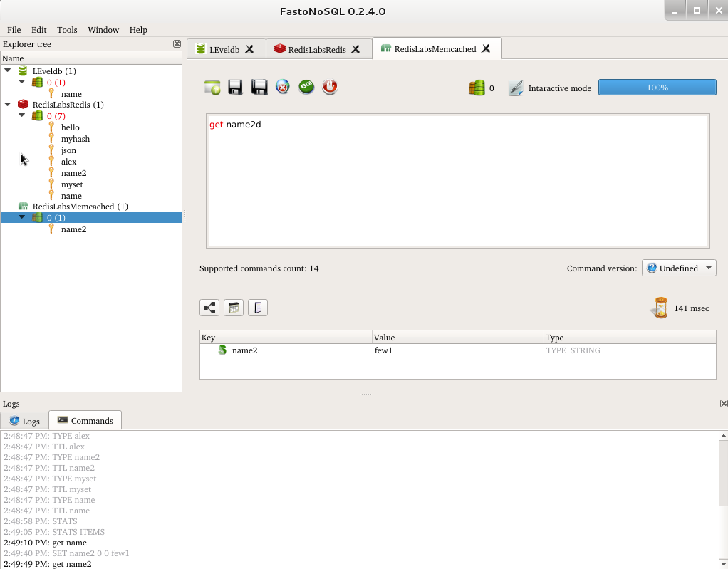Click the logs scrollbar up arrow
This screenshot has width=728, height=569.
[723, 435]
